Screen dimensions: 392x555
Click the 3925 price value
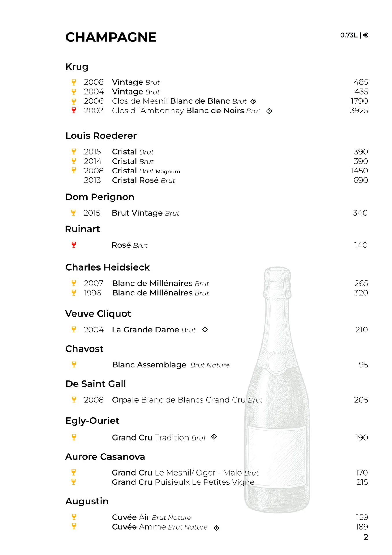pos(359,110)
